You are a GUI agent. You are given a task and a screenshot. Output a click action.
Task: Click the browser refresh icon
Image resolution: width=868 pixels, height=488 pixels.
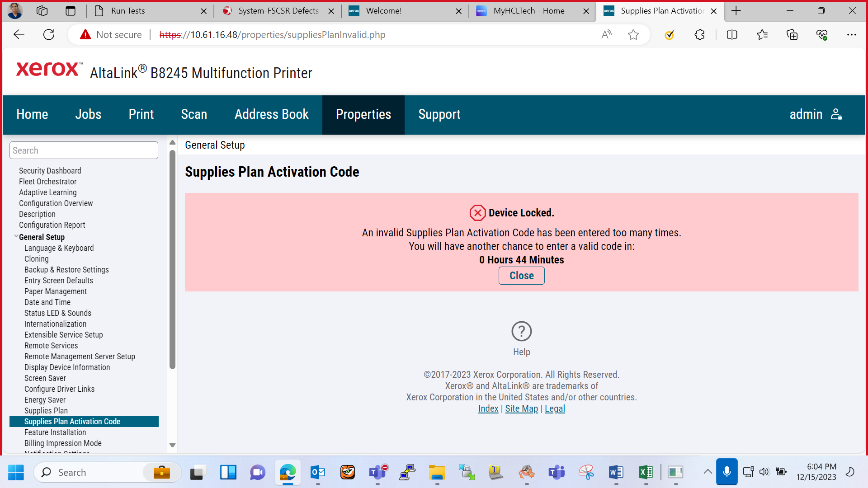(x=49, y=35)
